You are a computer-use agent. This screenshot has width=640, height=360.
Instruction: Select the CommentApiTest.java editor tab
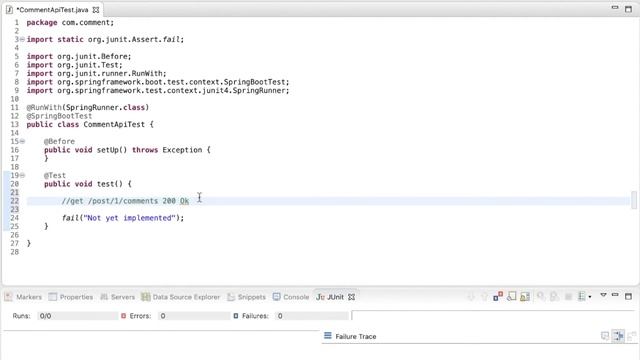coord(52,9)
